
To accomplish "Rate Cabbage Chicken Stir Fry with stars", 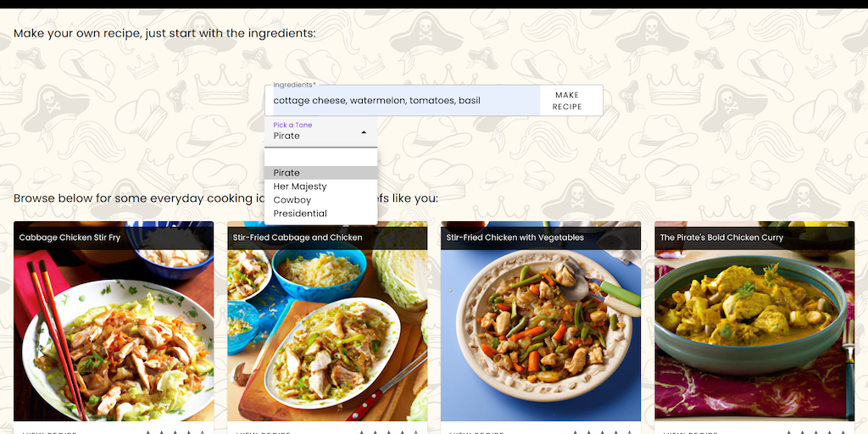I will (175, 432).
